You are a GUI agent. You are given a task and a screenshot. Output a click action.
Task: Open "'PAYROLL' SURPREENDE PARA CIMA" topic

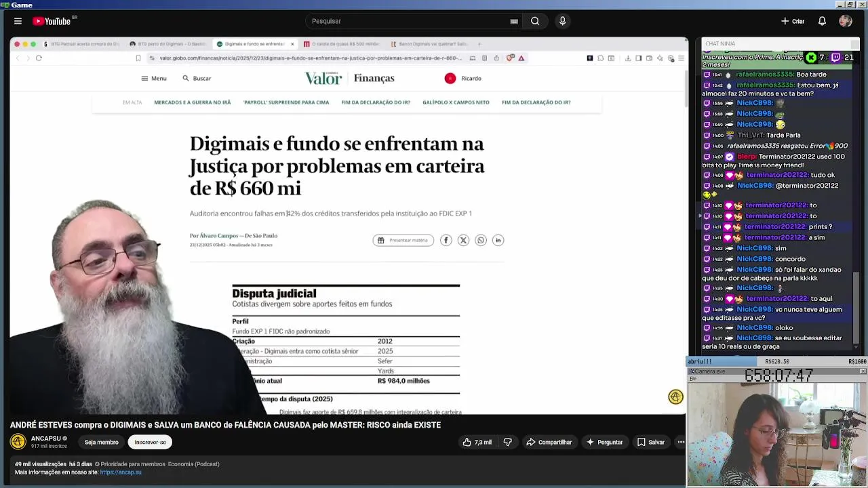tap(286, 102)
